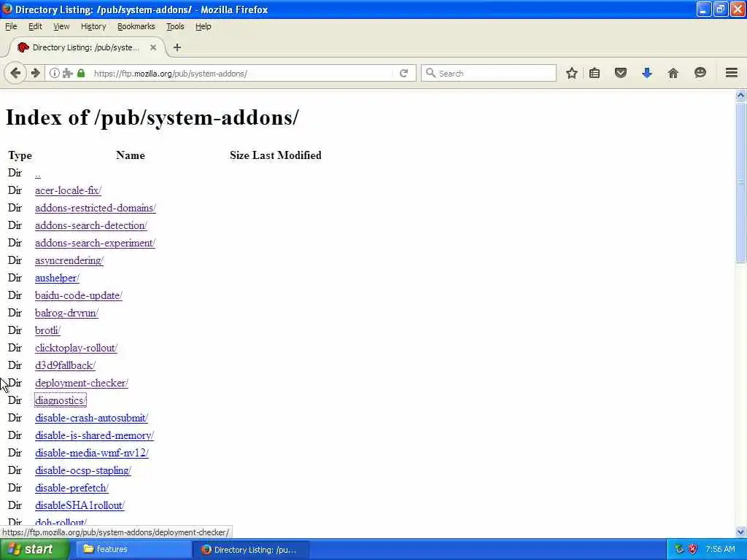
Task: Click the green padlock security icon
Action: (81, 74)
